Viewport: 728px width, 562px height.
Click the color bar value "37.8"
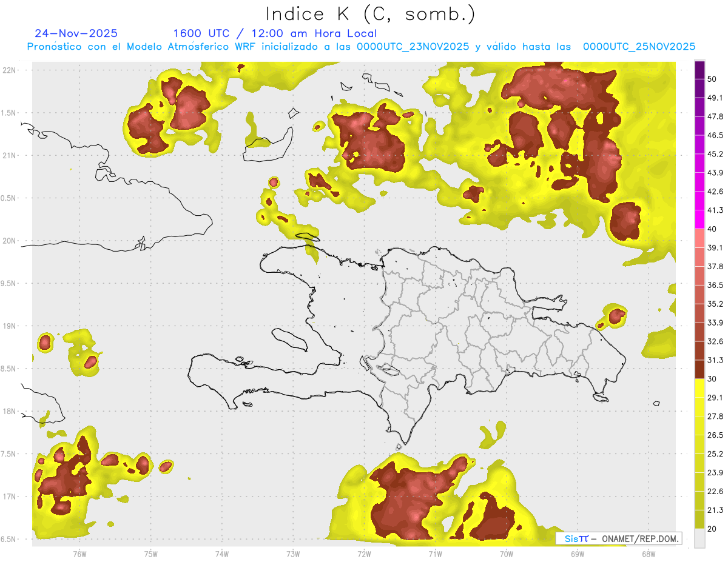point(715,267)
